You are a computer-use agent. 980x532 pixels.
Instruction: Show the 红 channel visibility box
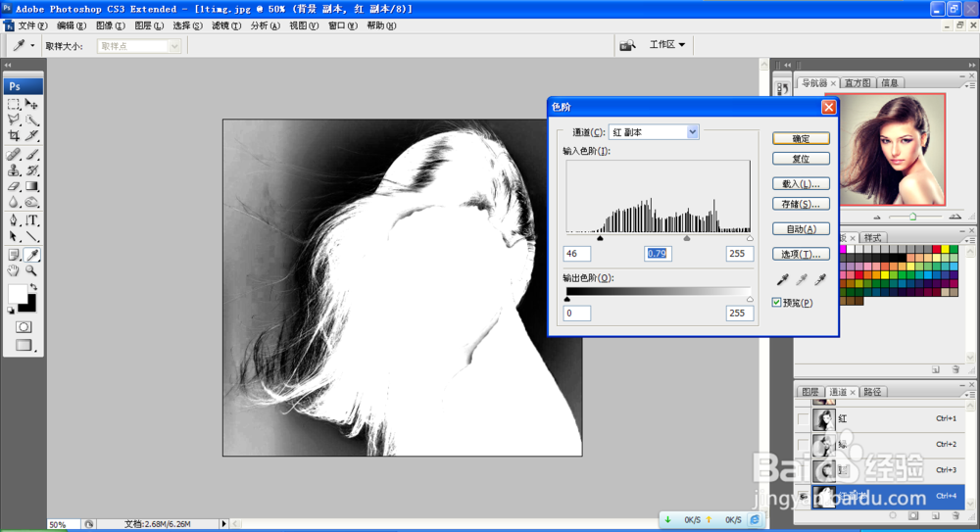804,419
